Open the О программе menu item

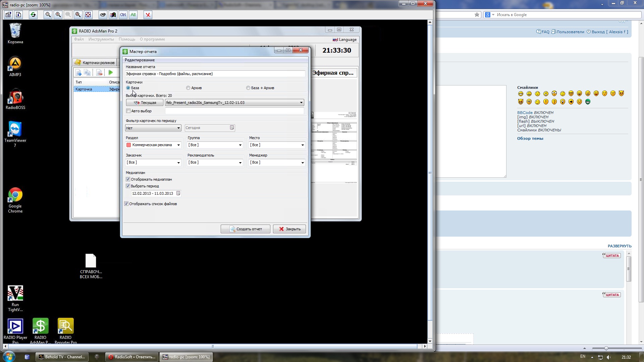(152, 39)
